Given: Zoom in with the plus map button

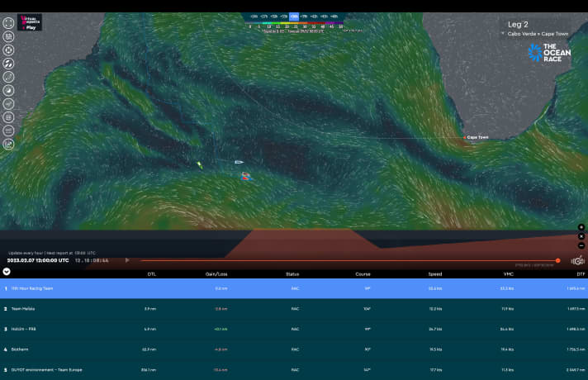Looking at the screenshot, I should coord(581,227).
